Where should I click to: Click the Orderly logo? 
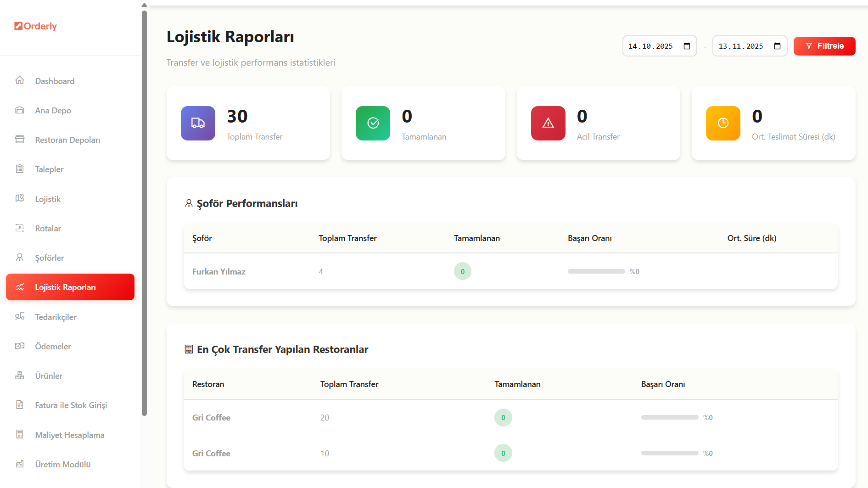pos(36,26)
